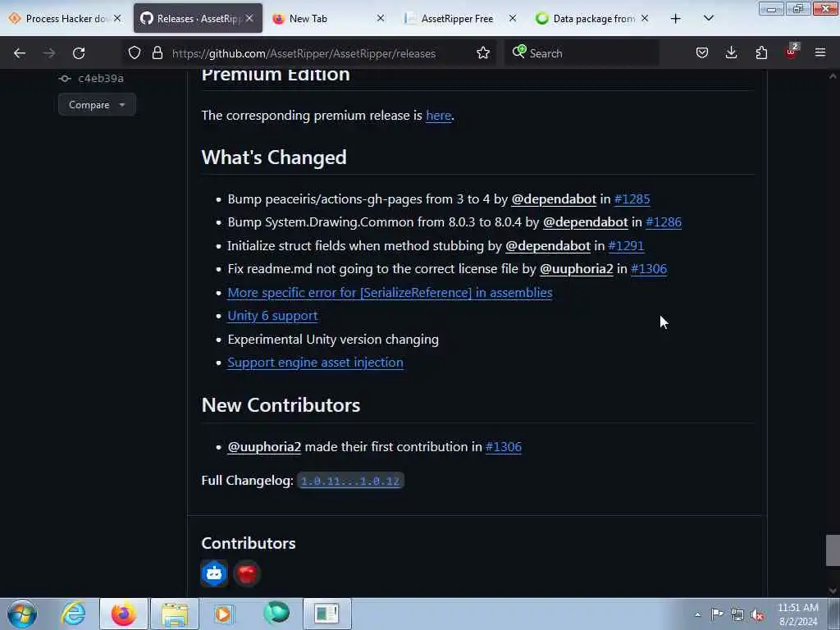Close the Releases AssetRipper tab
Screen dimensions: 840x630
pos(249,18)
